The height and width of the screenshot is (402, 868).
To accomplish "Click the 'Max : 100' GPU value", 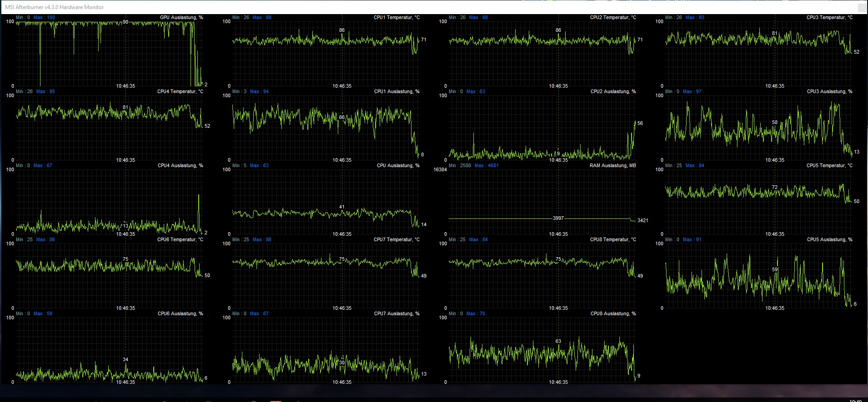I will coord(44,17).
